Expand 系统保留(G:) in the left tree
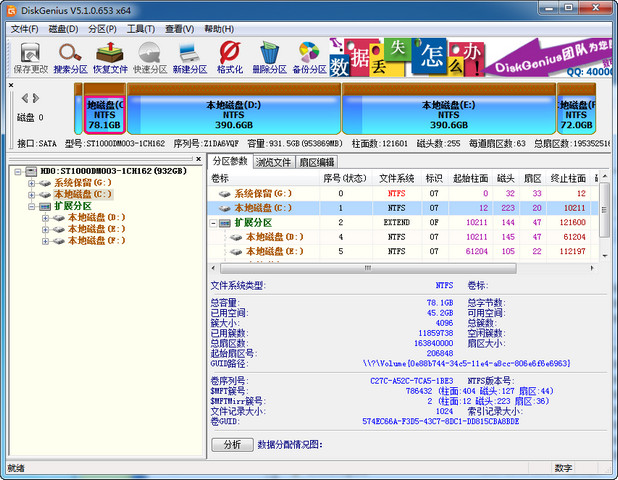Viewport: 618px width, 480px height. point(32,183)
